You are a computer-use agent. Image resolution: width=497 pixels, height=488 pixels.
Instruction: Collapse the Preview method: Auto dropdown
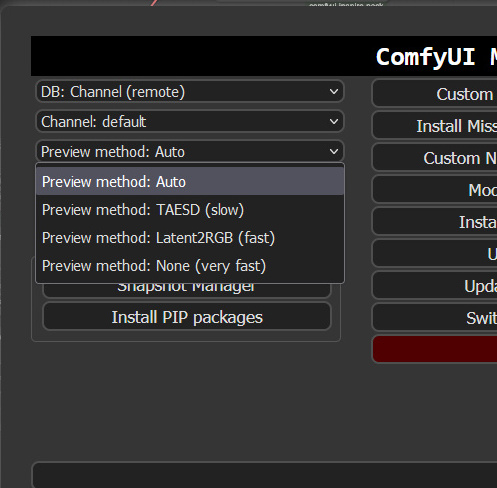[x=190, y=152]
